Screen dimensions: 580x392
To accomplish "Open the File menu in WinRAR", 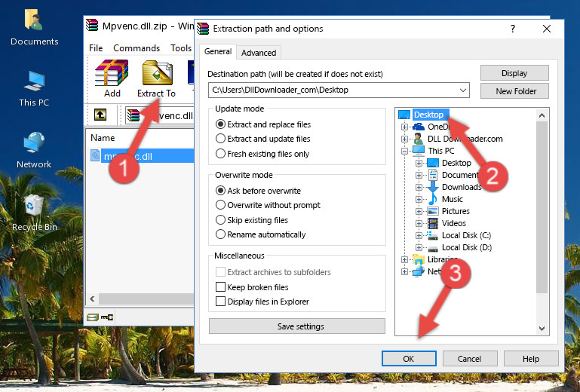I will tap(96, 48).
